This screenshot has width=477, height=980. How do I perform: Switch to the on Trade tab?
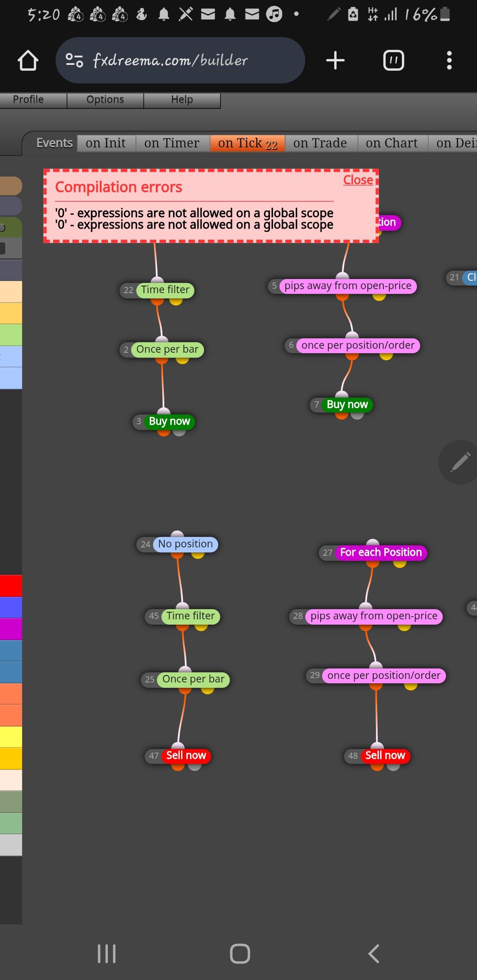coord(321,143)
